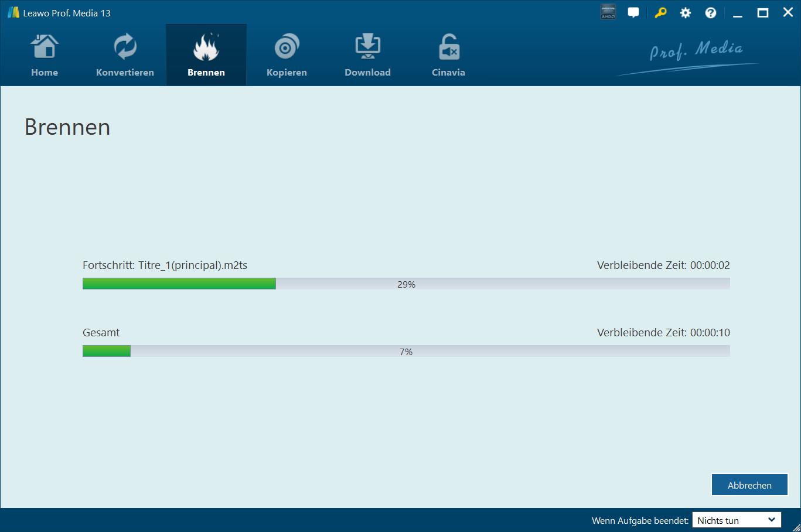The height and width of the screenshot is (532, 801).
Task: Click the file progress bar at 29%
Action: [406, 284]
